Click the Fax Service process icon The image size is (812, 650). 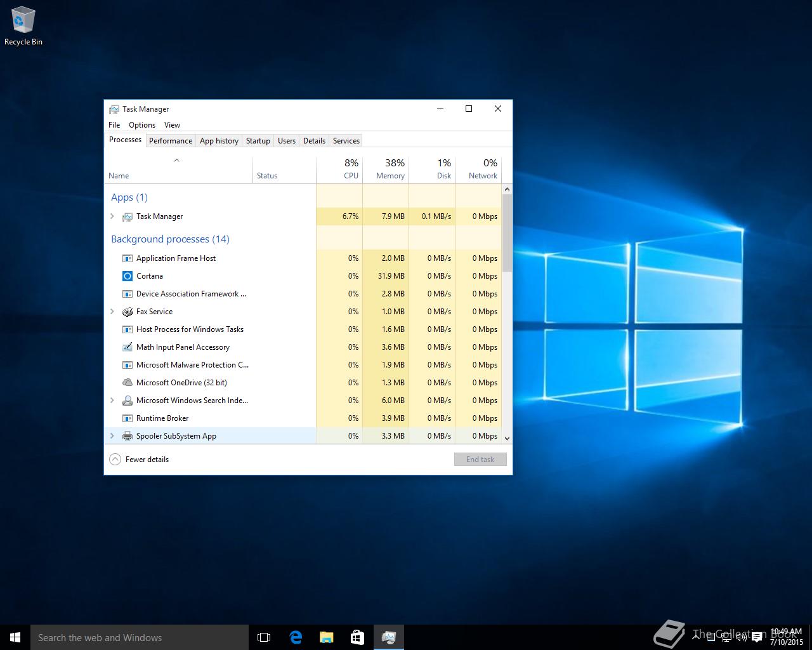pyautogui.click(x=128, y=312)
